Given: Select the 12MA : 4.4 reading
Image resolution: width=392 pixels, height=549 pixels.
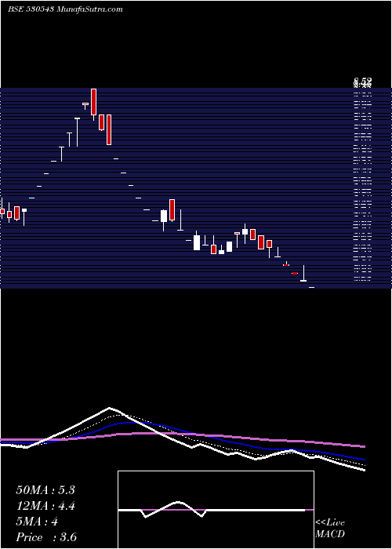Looking at the screenshot, I should click(x=45, y=506).
